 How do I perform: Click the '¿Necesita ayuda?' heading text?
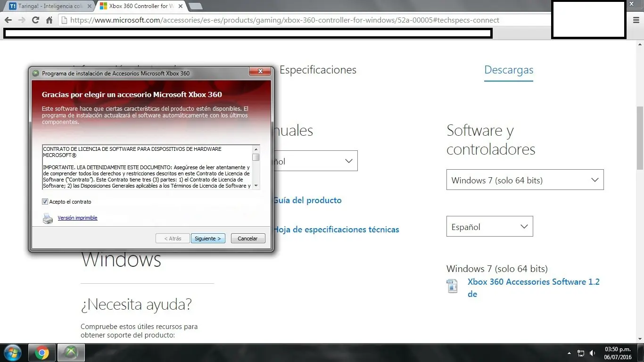(136, 304)
